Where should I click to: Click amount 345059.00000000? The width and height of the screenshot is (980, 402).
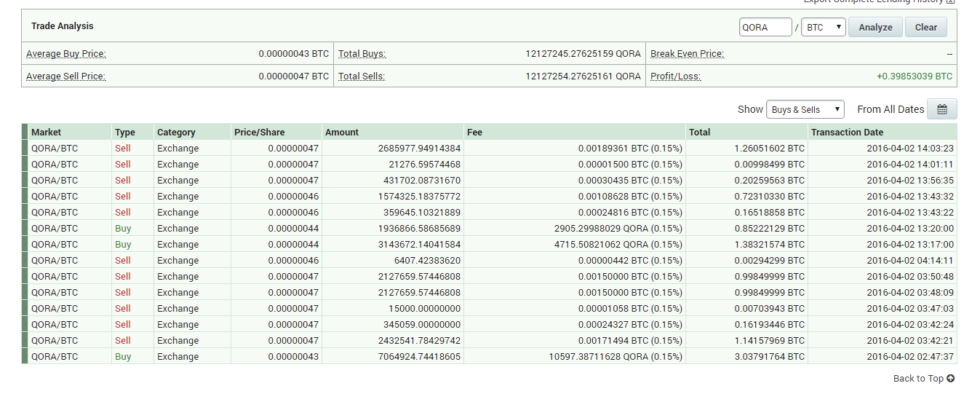pos(422,325)
